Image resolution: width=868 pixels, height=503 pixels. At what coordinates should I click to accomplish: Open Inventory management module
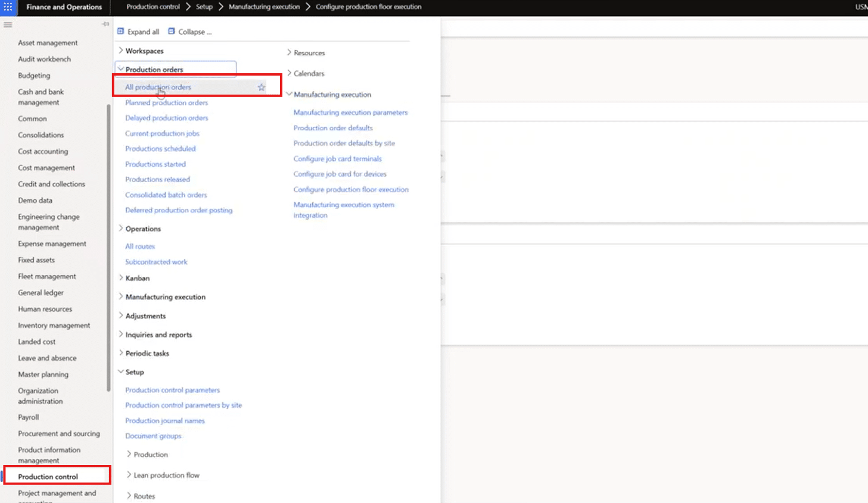tap(54, 326)
